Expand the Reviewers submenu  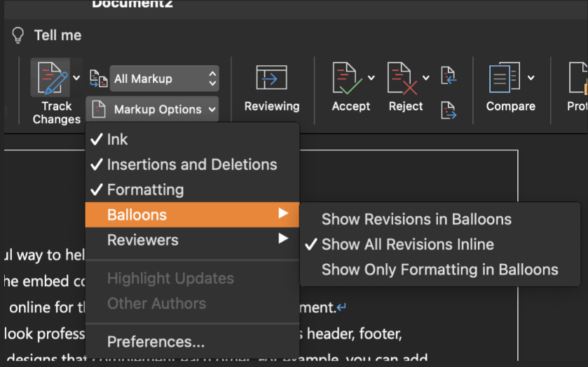point(192,240)
